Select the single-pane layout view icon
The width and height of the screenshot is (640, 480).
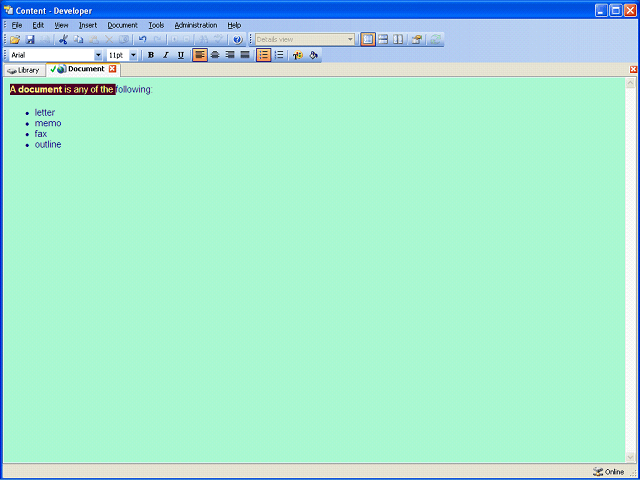[x=368, y=40]
